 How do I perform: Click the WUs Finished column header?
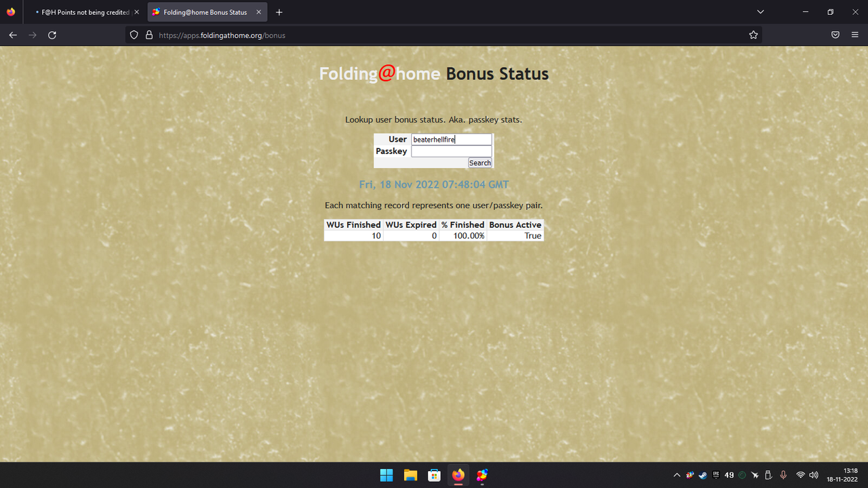[x=353, y=224]
